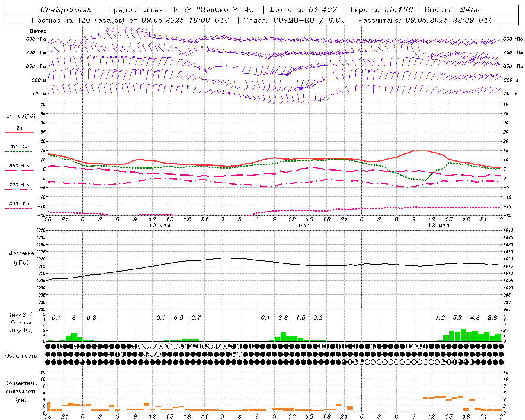Click the '1.5' three-hour precipitation value
525x420 pixels.
(x=301, y=317)
